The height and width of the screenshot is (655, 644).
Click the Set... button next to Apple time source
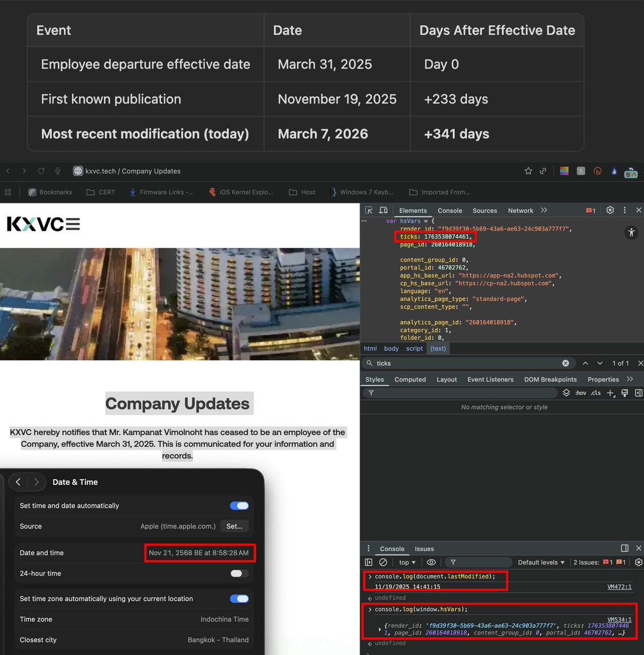(x=234, y=526)
